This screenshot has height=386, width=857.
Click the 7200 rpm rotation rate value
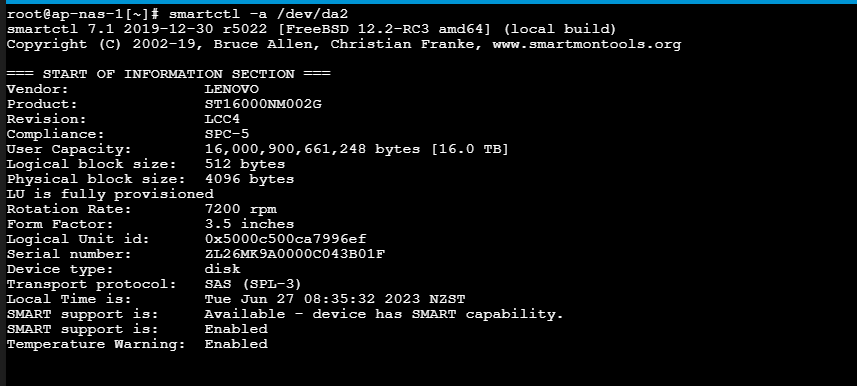(x=240, y=209)
